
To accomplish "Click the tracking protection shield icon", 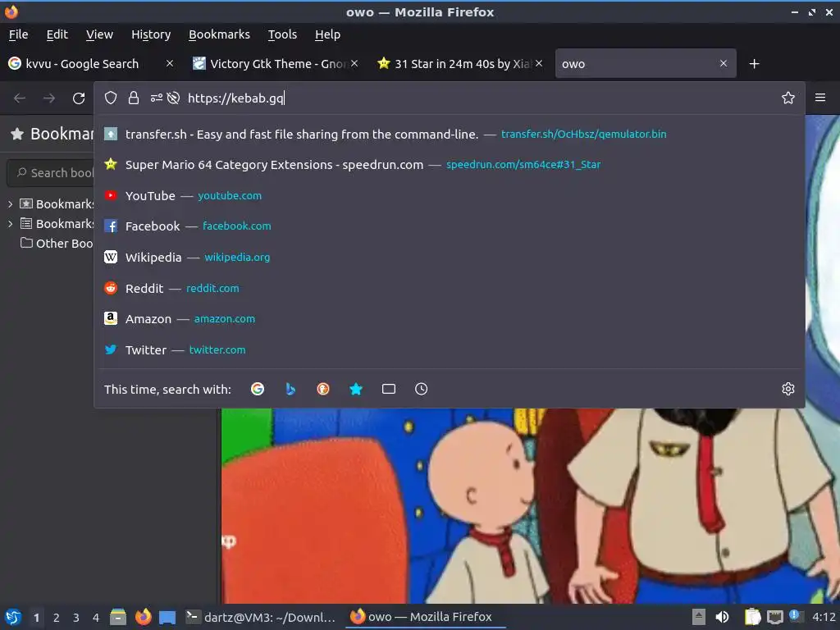I will point(111,98).
